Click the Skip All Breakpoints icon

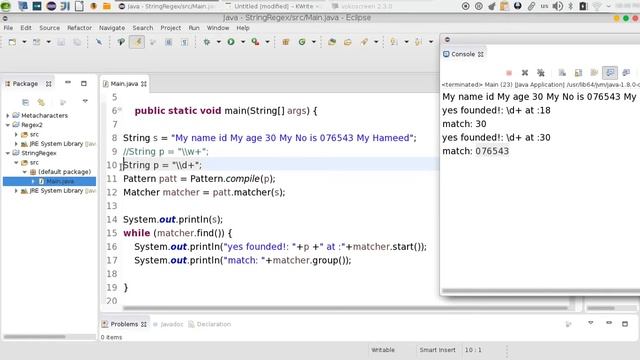[99, 42]
